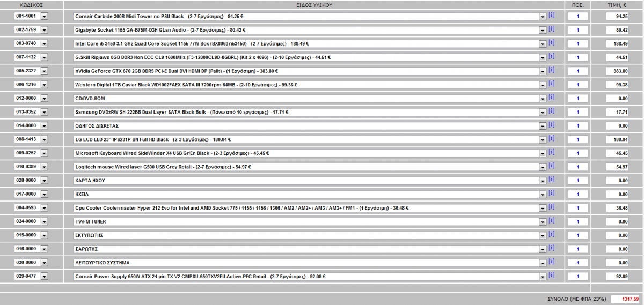Click the ΣΥΝΟΛΟ (ΜΕ ΦΠΑ 23%) label
This screenshot has width=644, height=305.
coord(576,299)
